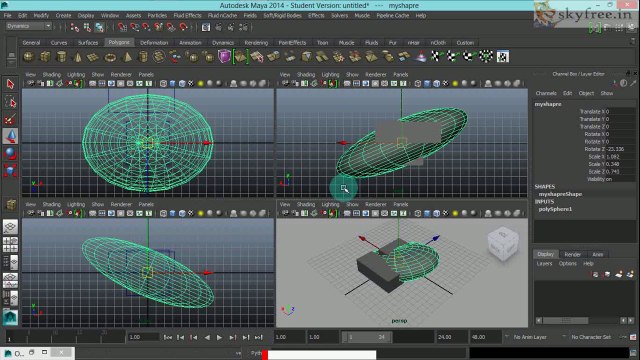640x360 pixels.
Task: Toggle smooth shade all in top-left viewport
Action: click(172, 84)
